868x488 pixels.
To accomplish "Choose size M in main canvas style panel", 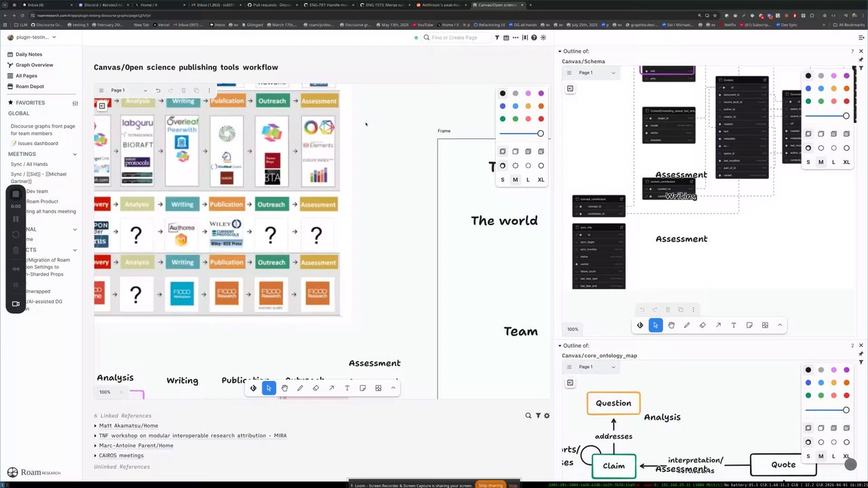I will tap(515, 180).
